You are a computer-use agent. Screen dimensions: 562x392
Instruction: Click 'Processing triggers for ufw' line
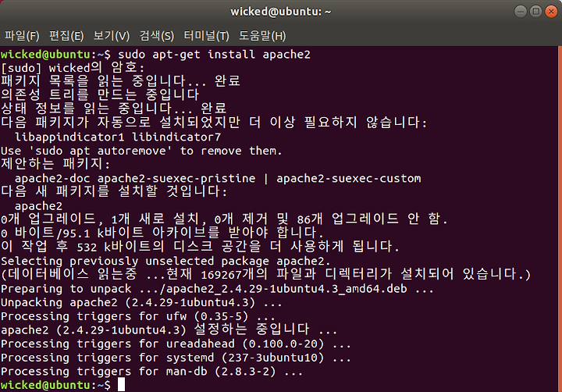coord(138,316)
